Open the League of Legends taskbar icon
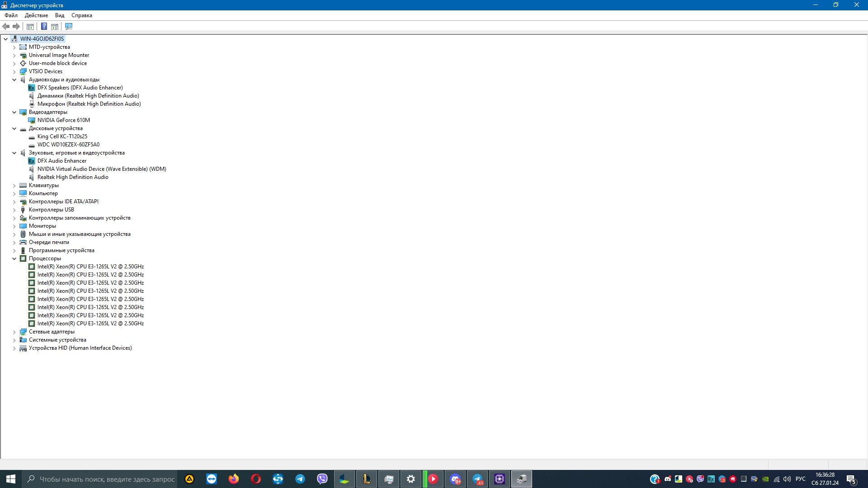Screen dimensions: 868x488 367,479
